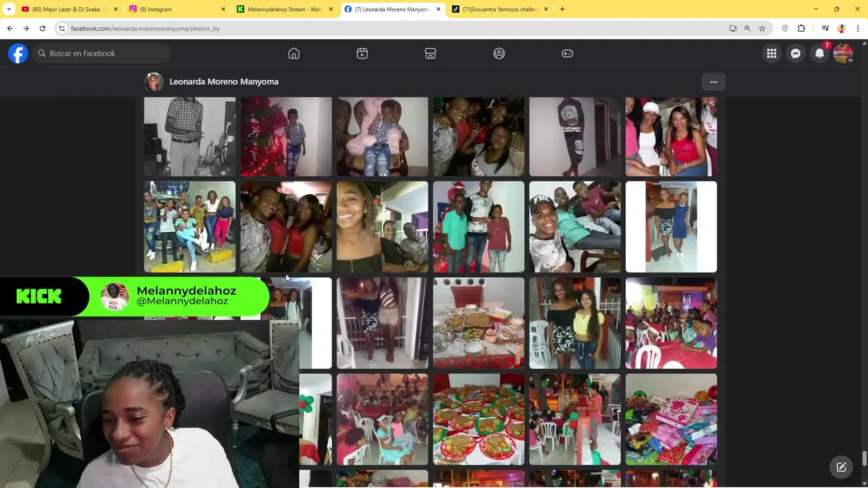Click the new message compose icon

[841, 467]
